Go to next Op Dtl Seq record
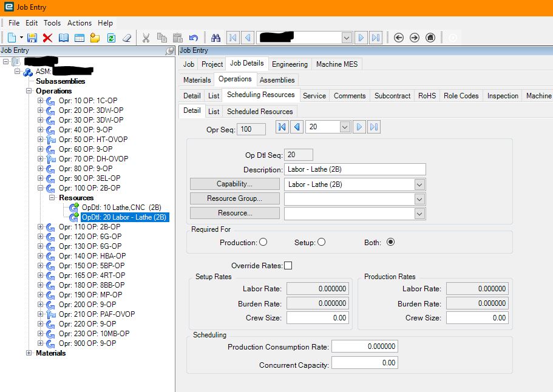 pos(359,127)
